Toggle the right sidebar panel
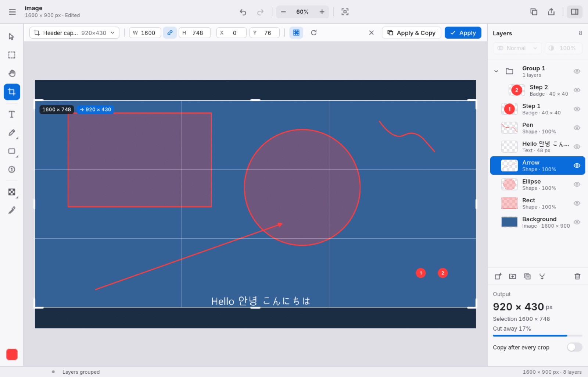The height and width of the screenshot is (377, 588). click(x=575, y=12)
